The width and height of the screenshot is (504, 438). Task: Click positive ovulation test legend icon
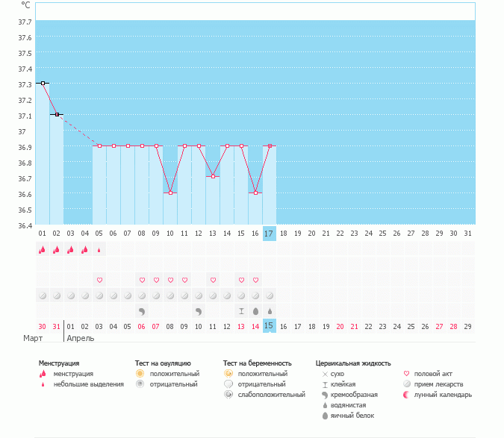pyautogui.click(x=140, y=373)
